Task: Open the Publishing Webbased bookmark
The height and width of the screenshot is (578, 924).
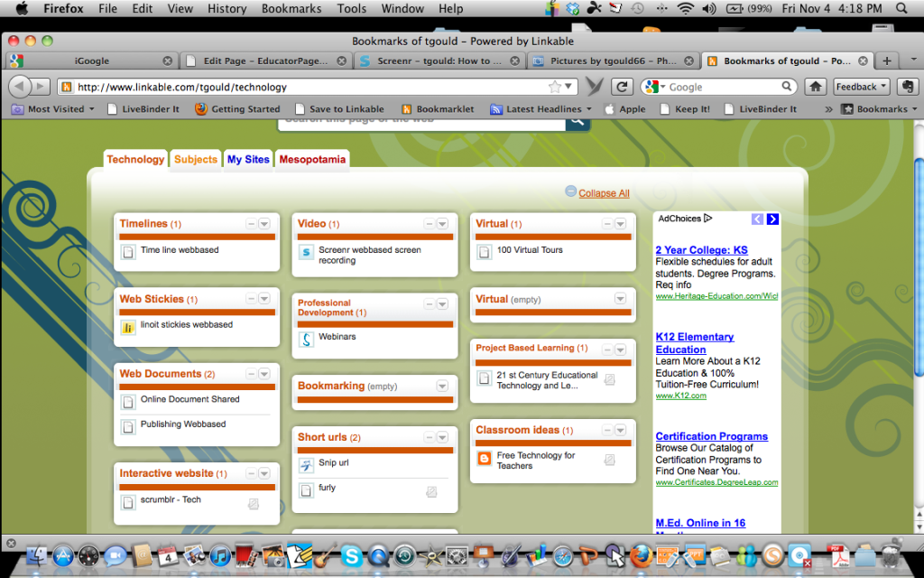Action: (183, 424)
